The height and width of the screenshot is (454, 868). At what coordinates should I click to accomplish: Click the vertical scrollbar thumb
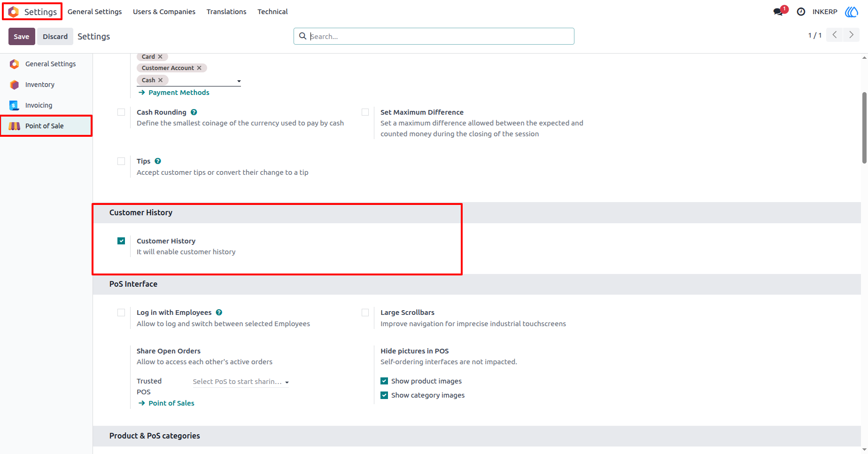pyautogui.click(x=864, y=128)
